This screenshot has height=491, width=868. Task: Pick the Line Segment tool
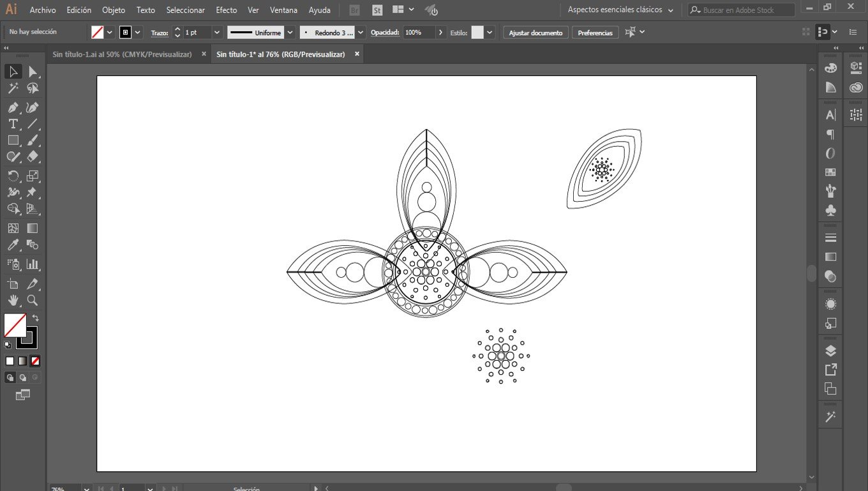(33, 124)
